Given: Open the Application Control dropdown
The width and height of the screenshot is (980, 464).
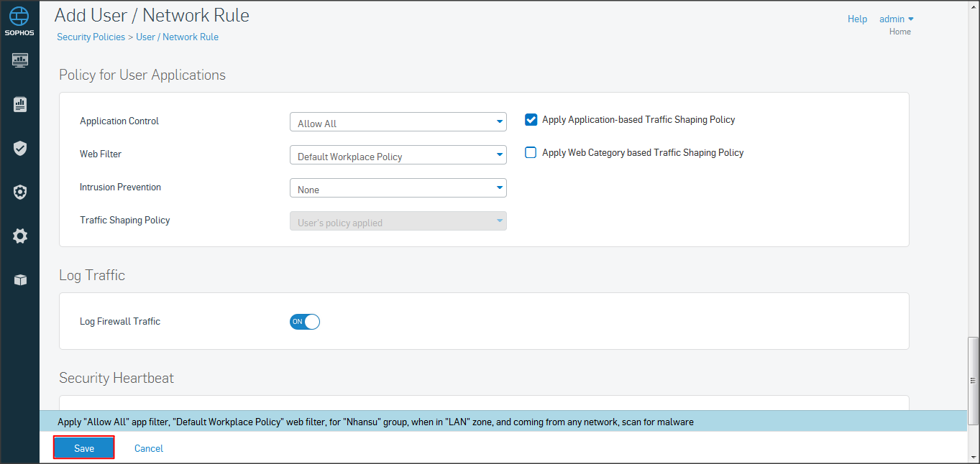Looking at the screenshot, I should tap(398, 123).
